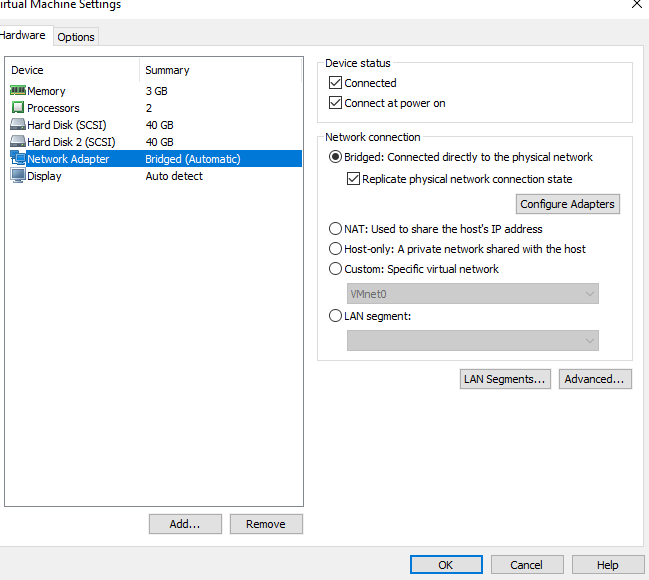Select Custom: Specific virtual network
The width and height of the screenshot is (649, 580).
[335, 269]
